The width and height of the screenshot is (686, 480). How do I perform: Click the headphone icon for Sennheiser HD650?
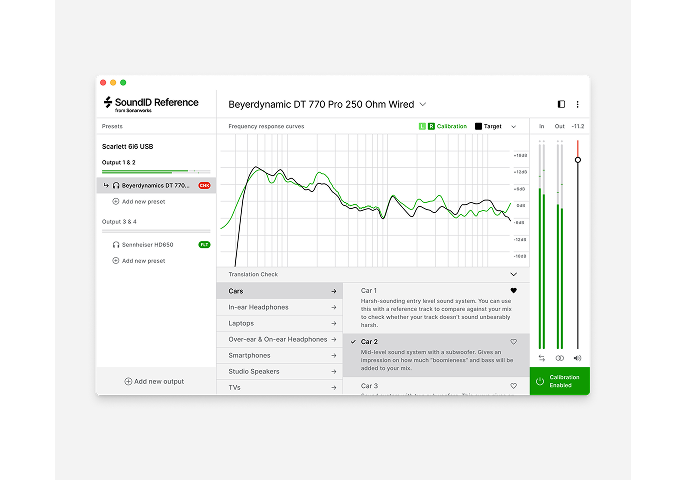click(x=116, y=245)
